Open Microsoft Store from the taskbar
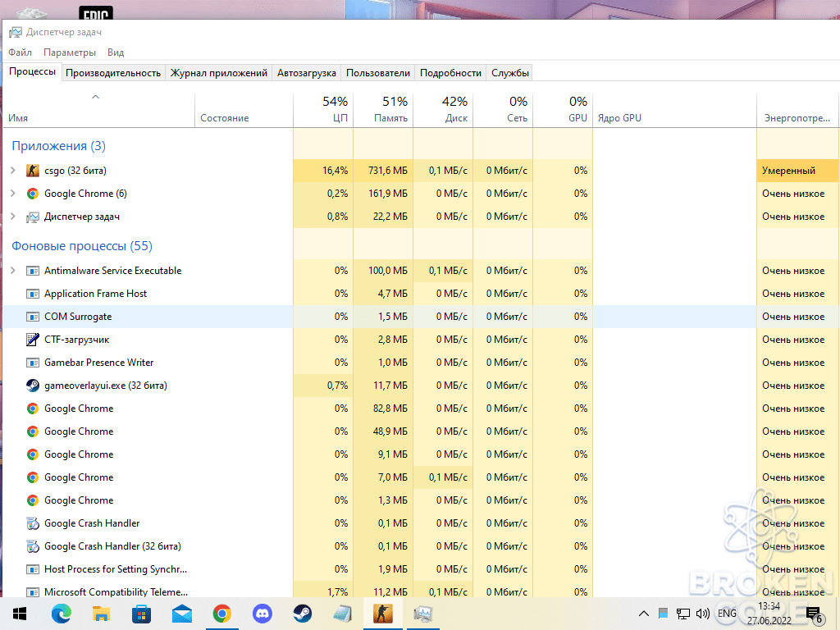 (x=141, y=614)
